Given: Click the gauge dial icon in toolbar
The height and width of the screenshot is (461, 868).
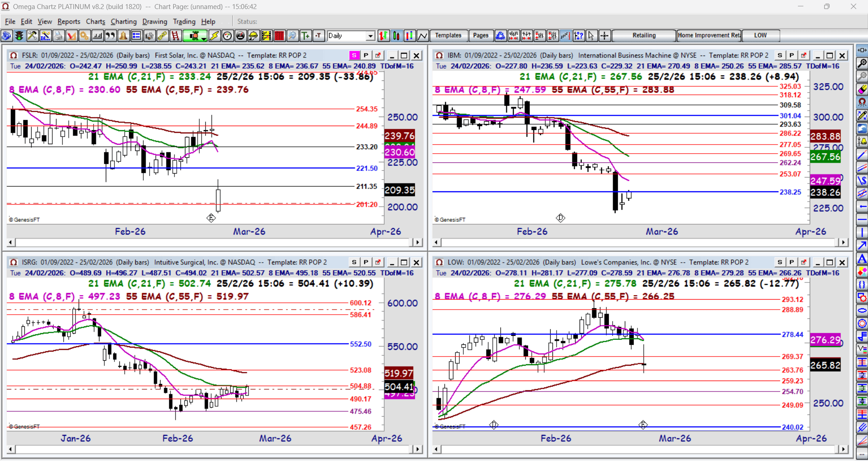Looking at the screenshot, I should pos(227,36).
